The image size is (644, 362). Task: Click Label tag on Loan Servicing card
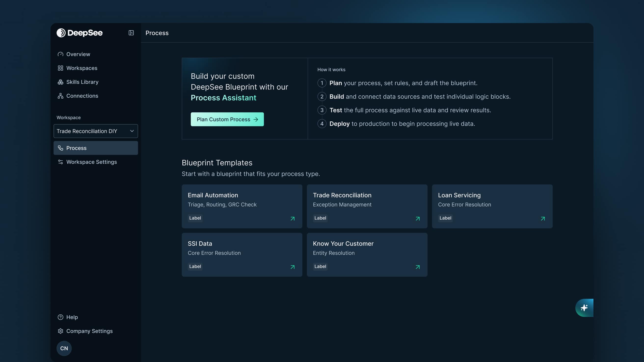pos(445,218)
